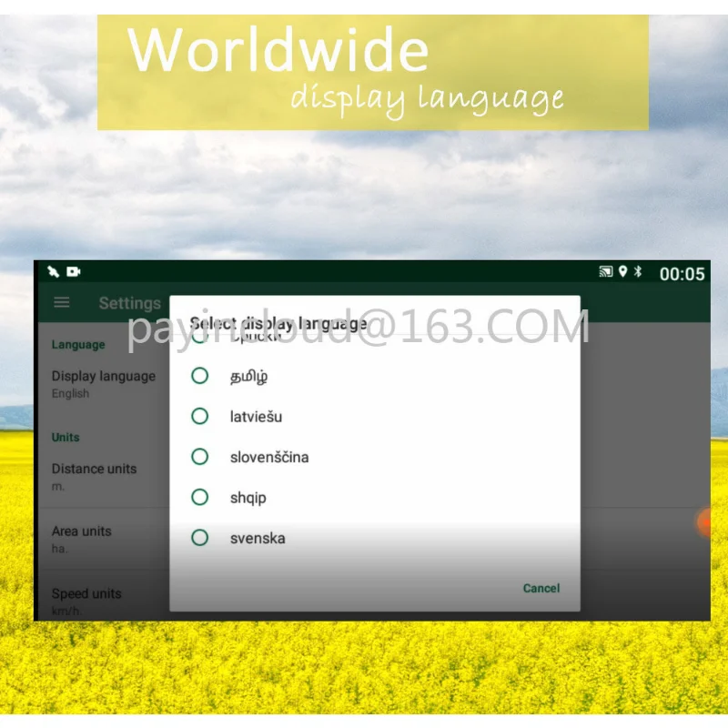Open the hamburger menu in Settings
The width and height of the screenshot is (728, 728).
tap(62, 303)
